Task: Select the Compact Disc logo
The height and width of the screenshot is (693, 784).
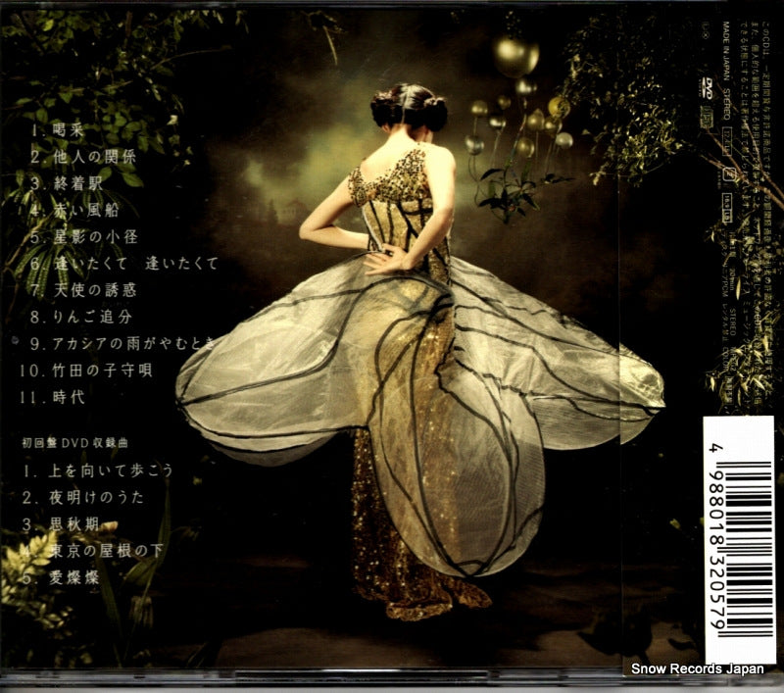Action: (707, 115)
